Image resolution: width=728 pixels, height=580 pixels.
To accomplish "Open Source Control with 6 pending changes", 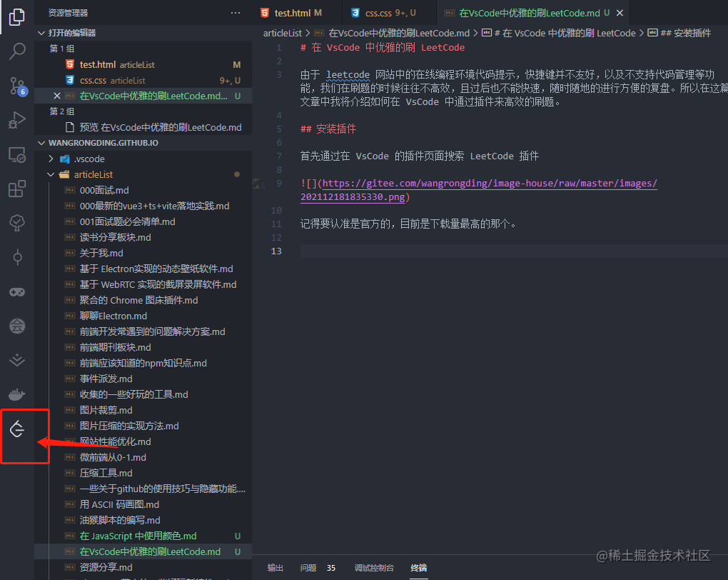I will point(16,85).
